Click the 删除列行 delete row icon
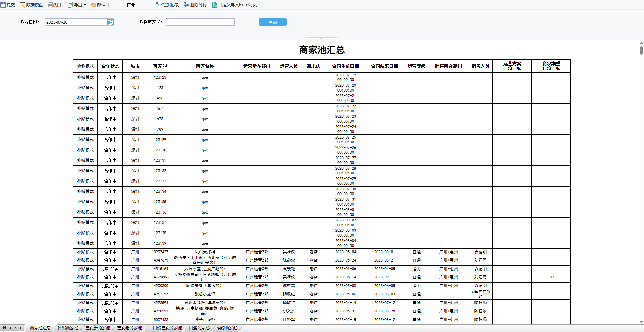The height and width of the screenshot is (332, 644). point(186,5)
